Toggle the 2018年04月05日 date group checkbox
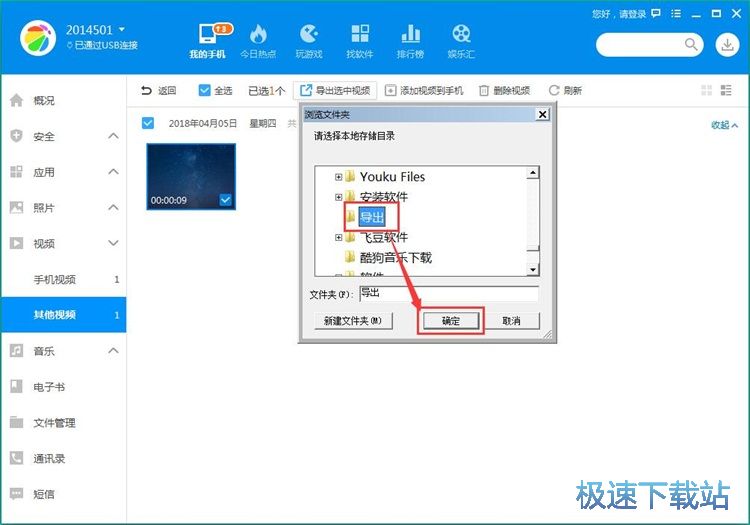 click(148, 123)
